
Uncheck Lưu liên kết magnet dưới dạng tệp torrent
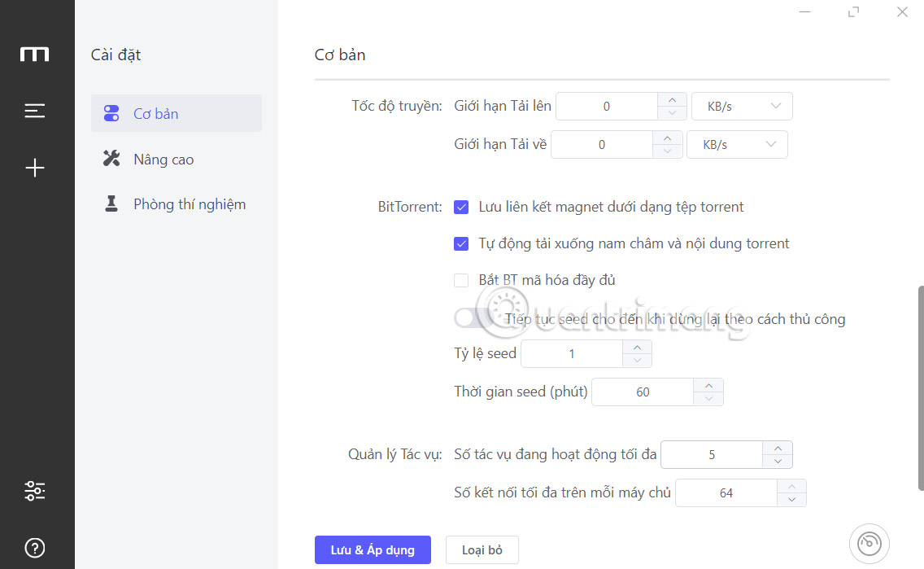coord(461,207)
